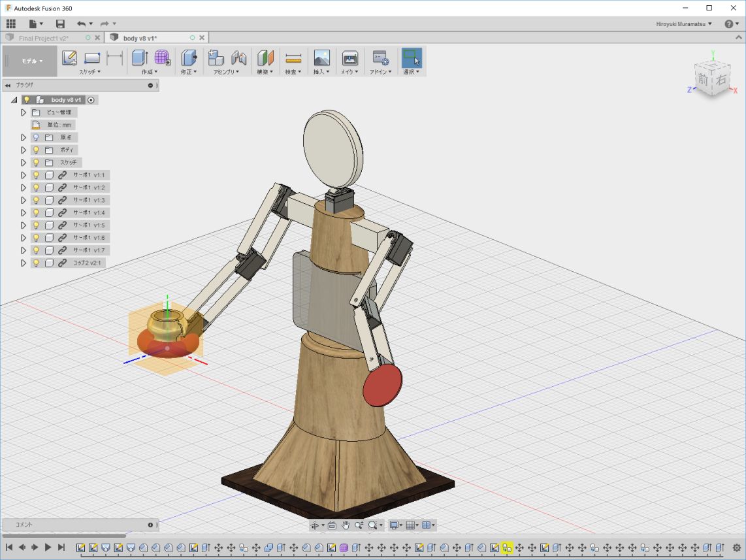Click the ViewCube 右 face
This screenshot has height=560, width=746.
722,80
